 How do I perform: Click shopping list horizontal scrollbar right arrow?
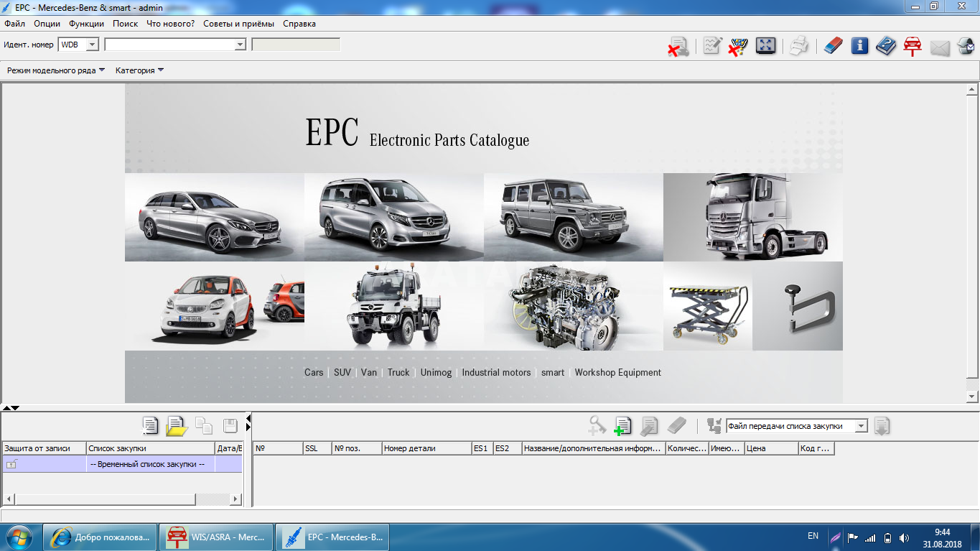click(235, 499)
